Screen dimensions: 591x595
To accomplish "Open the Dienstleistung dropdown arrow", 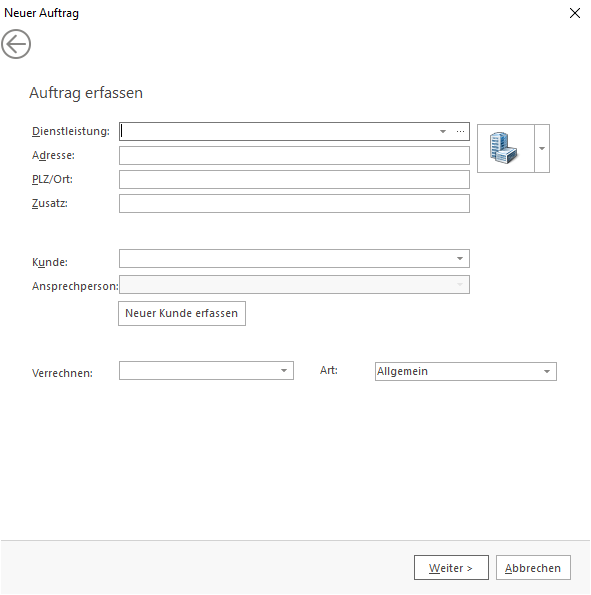I will coord(443,131).
